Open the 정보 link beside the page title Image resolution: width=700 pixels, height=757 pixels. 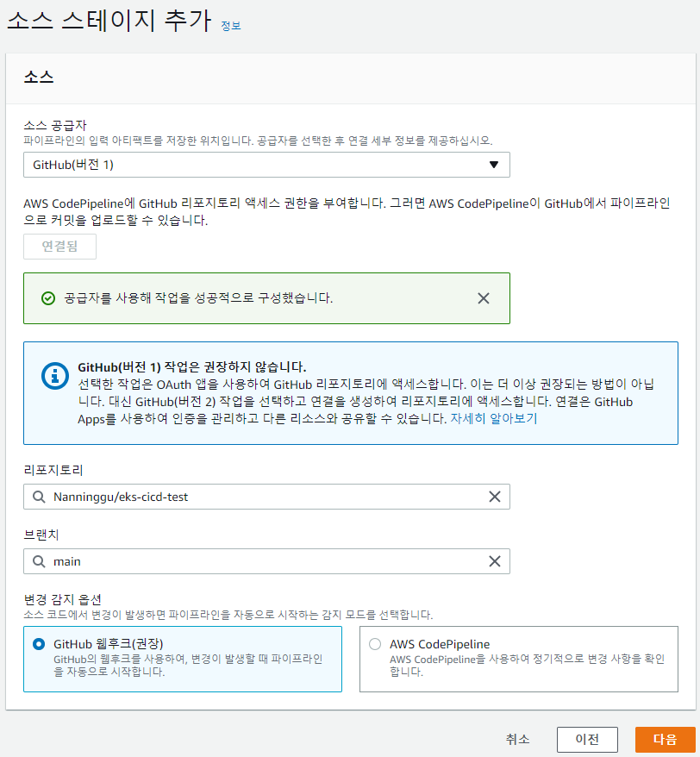click(231, 26)
